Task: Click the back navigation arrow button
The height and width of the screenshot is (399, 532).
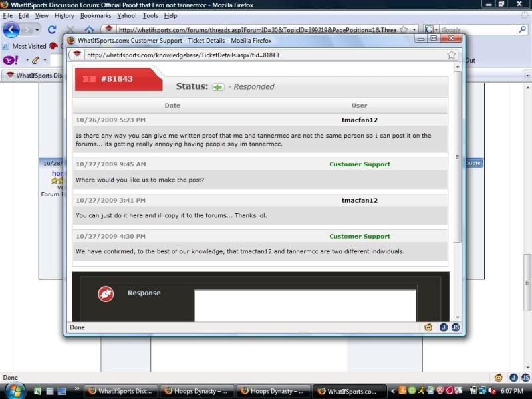Action: coord(11,30)
